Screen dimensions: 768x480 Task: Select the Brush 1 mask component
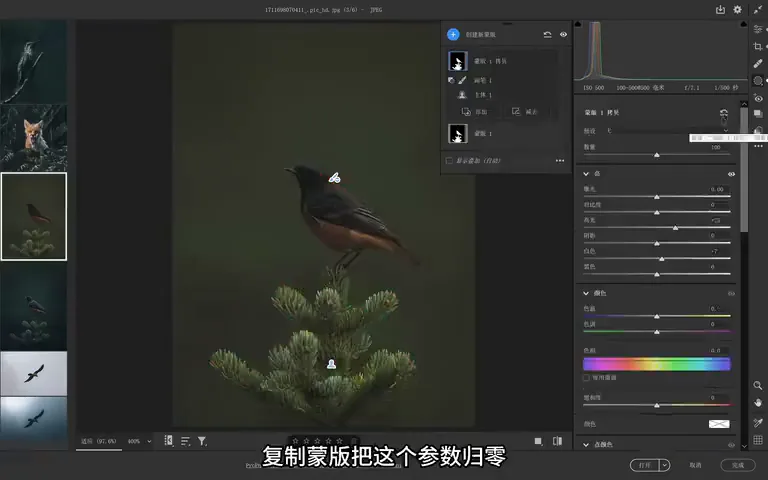[482, 80]
